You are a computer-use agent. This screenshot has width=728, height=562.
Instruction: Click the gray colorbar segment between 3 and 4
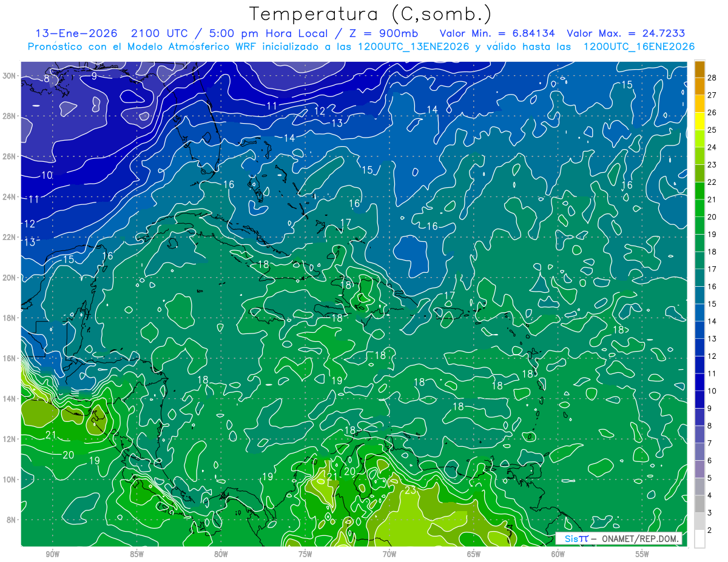(699, 504)
